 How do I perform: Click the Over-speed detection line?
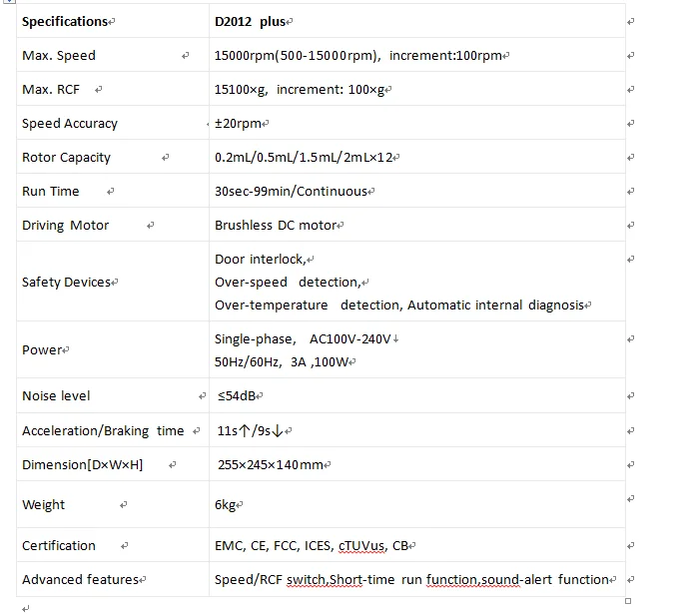click(x=287, y=283)
